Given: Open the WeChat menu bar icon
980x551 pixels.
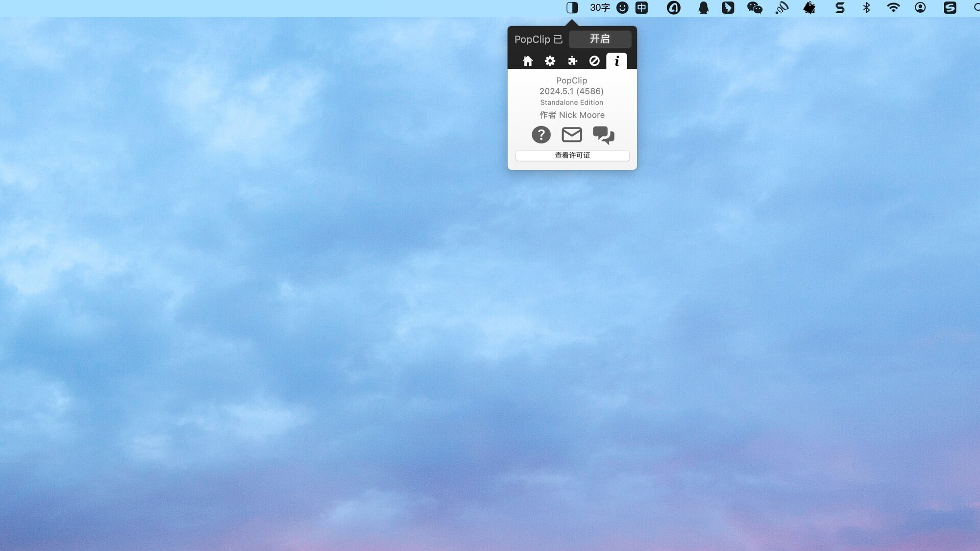Looking at the screenshot, I should (754, 8).
